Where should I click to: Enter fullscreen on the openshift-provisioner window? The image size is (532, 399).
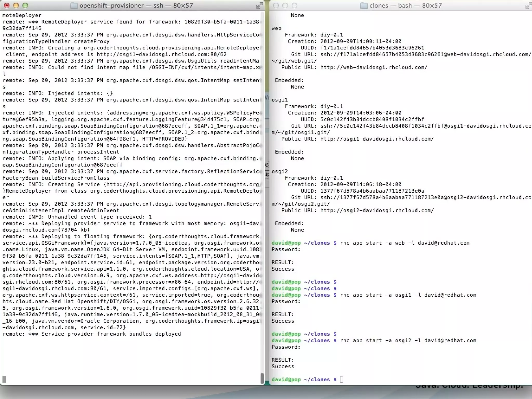(x=259, y=6)
